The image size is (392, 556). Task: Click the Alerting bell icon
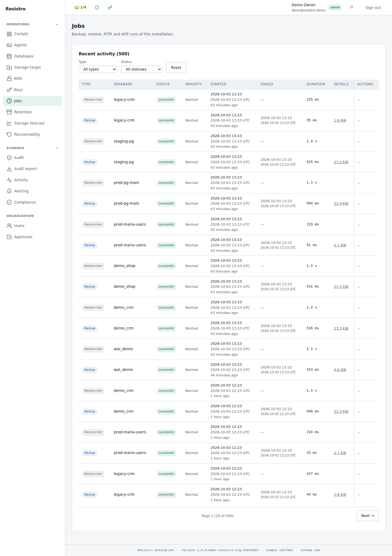coord(9,191)
